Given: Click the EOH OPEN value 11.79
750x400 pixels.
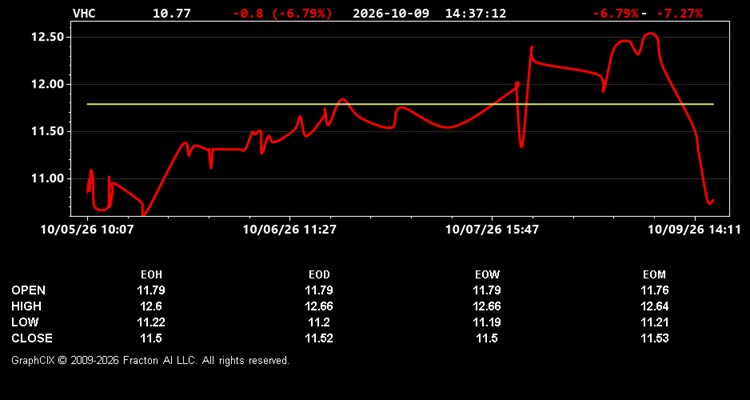Looking at the screenshot, I should (x=151, y=290).
